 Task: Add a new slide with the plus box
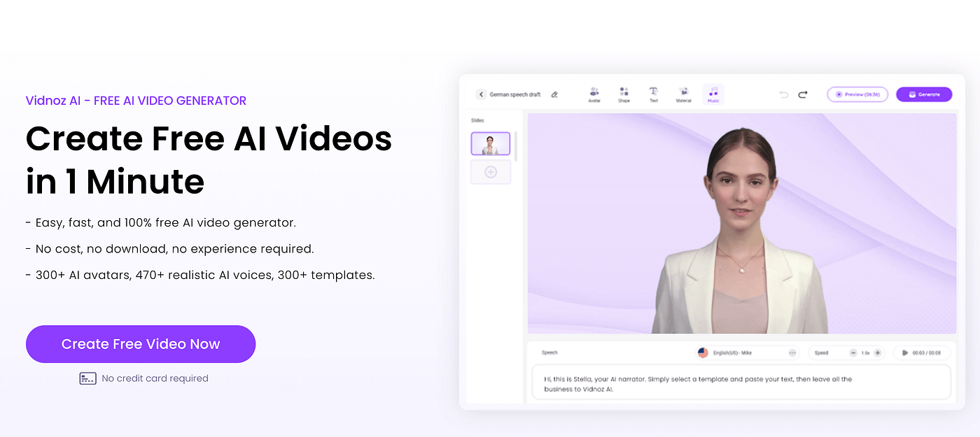[x=491, y=172]
